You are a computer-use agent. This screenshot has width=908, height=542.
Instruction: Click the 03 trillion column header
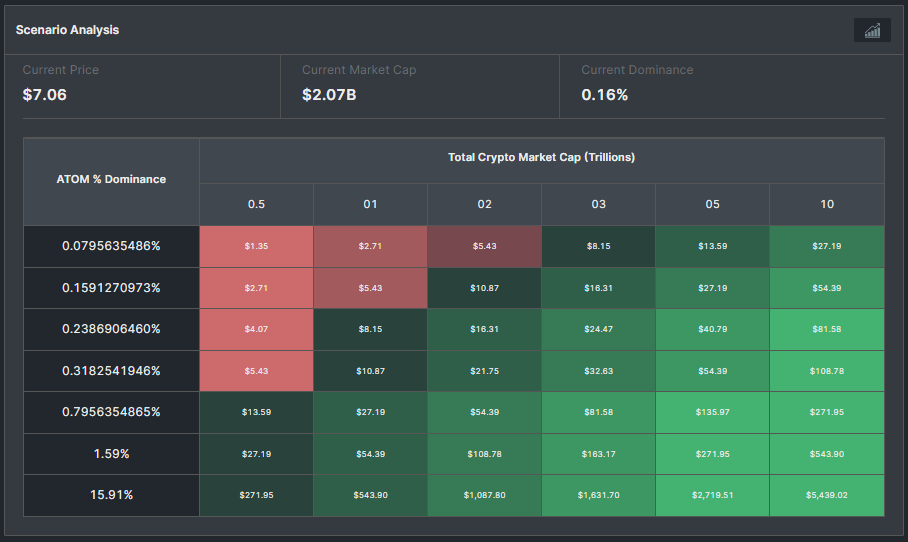(598, 205)
